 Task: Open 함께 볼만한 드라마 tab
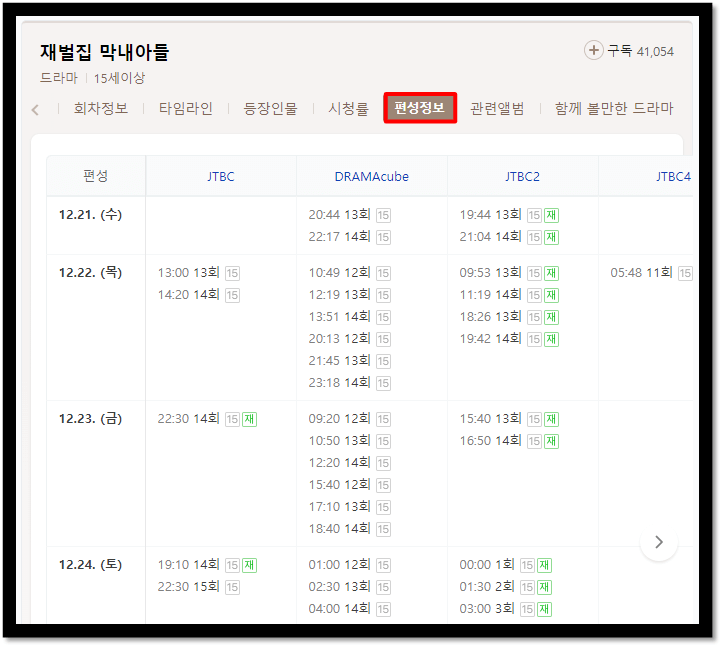(614, 109)
